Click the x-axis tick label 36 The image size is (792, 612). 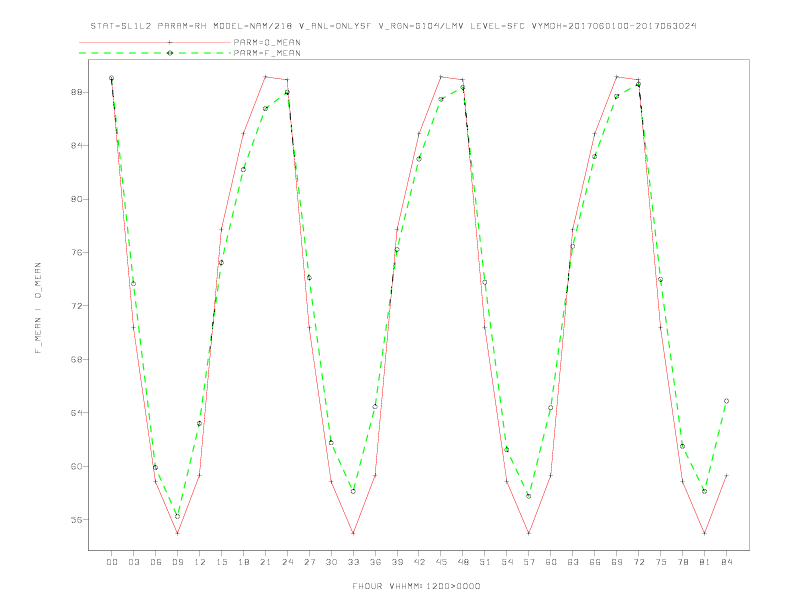coord(375,562)
